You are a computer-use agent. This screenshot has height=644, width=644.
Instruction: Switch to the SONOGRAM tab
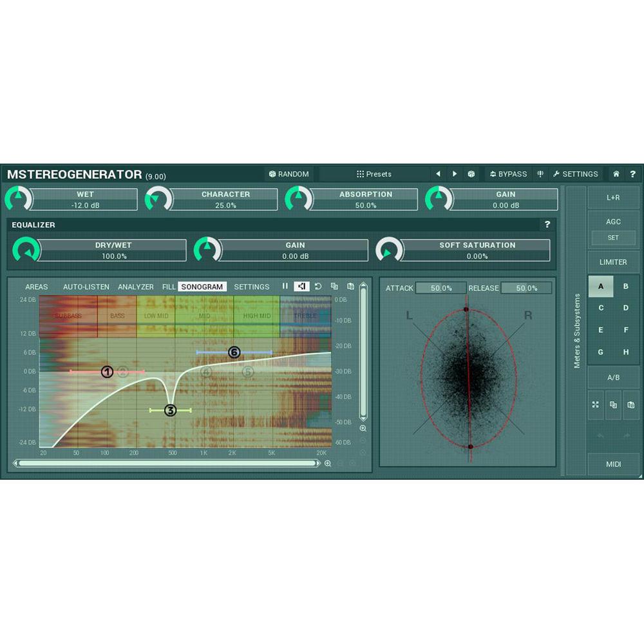[202, 287]
